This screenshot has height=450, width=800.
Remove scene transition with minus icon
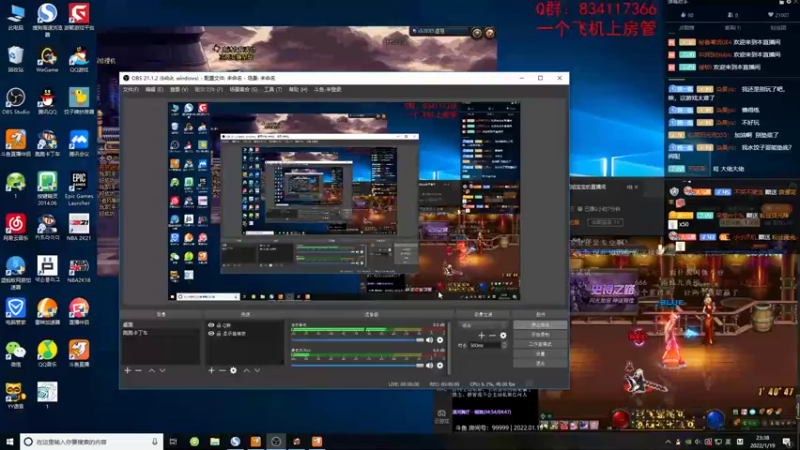tap(492, 335)
